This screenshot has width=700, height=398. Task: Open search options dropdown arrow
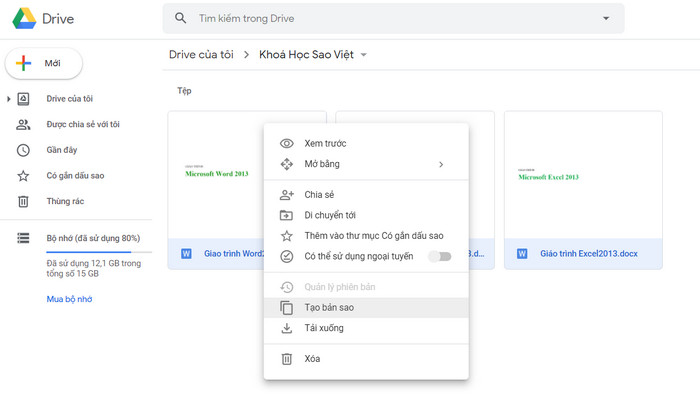pyautogui.click(x=606, y=18)
